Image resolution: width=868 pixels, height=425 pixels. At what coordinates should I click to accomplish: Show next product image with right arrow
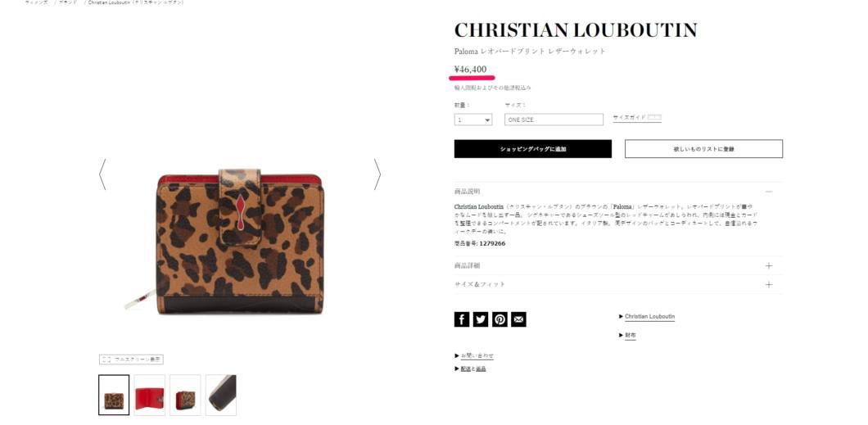(x=377, y=175)
